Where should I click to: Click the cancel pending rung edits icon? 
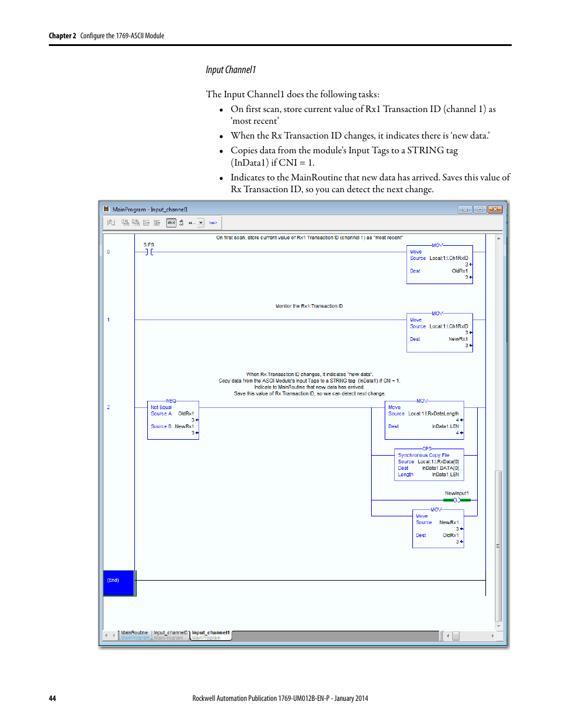point(135,223)
